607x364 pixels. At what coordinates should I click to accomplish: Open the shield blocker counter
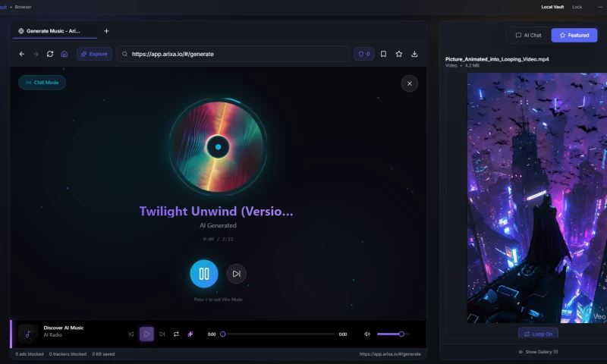(363, 54)
